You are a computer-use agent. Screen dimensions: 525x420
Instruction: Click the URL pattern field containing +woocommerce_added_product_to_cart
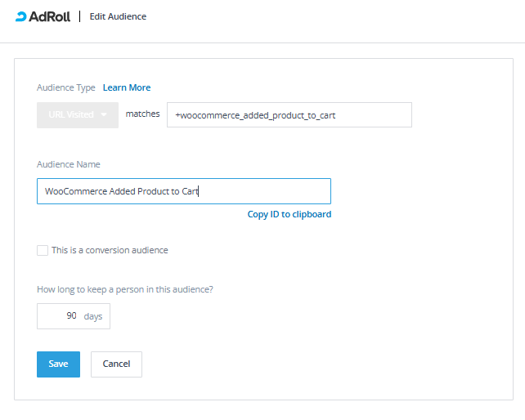289,115
